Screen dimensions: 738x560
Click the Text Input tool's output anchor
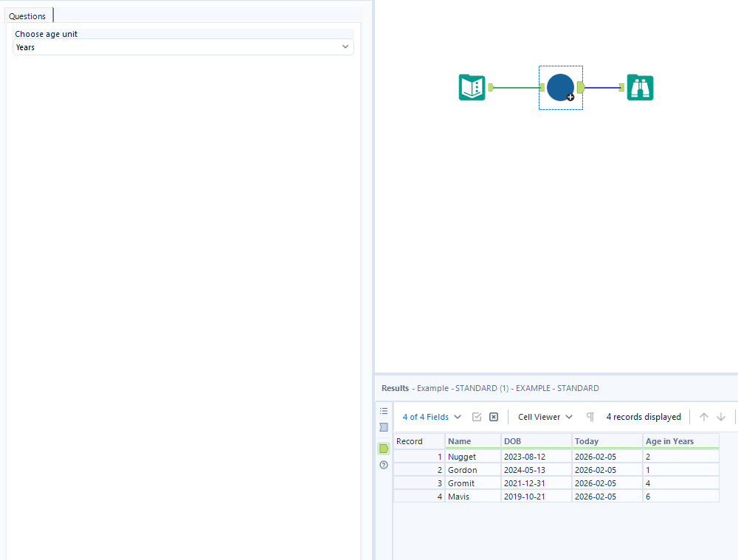click(491, 87)
